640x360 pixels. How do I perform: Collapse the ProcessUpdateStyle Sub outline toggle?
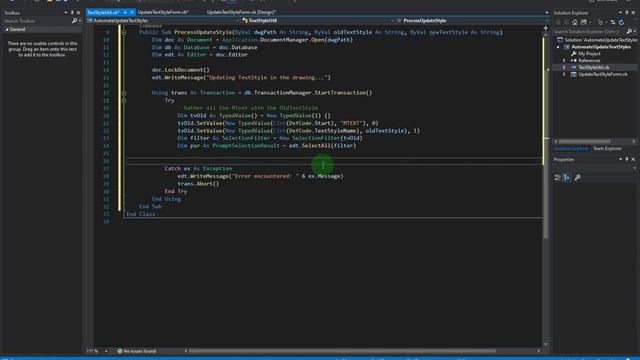124,32
